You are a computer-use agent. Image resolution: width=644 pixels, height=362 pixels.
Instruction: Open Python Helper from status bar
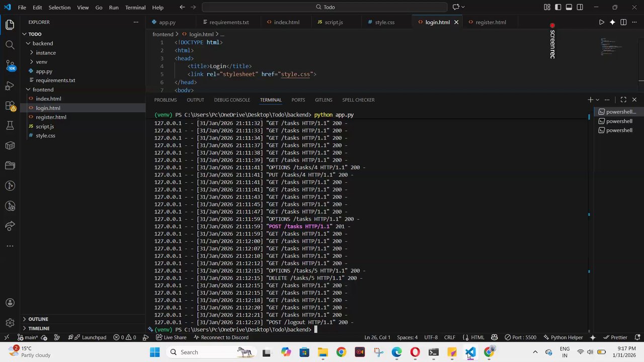coord(562,337)
